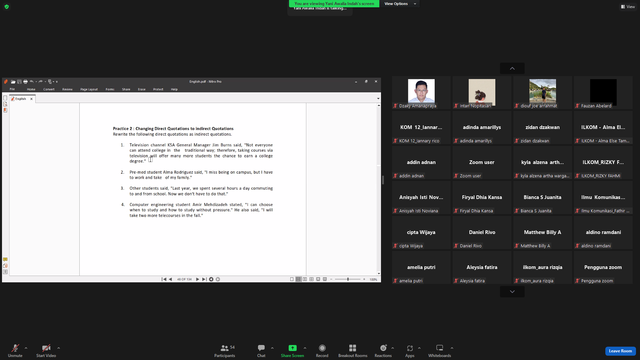Screen dimensions: 640x360
Task: Go to first page in PDF viewer
Action: tap(164, 279)
